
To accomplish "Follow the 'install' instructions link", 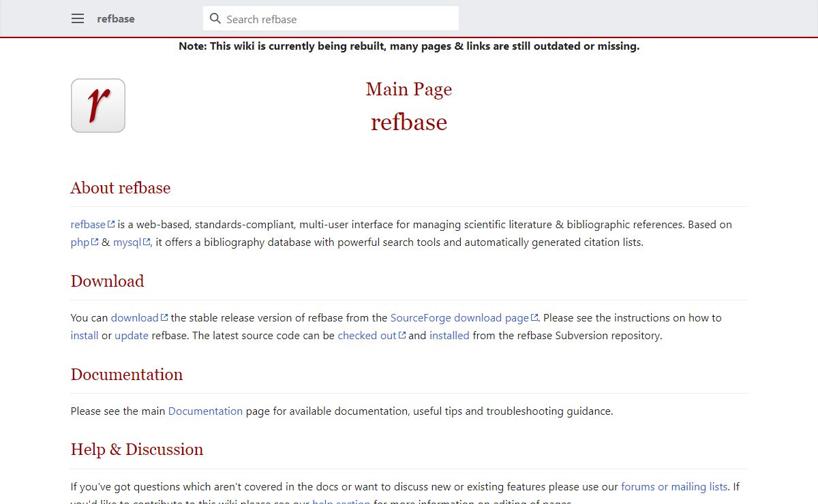I will [x=85, y=335].
